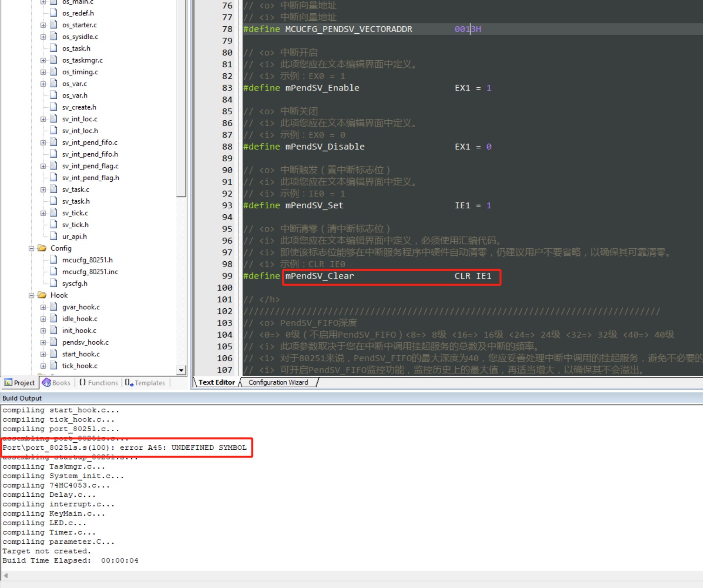
Task: Click the mPendSV_Disable macro name
Action: pos(325,147)
